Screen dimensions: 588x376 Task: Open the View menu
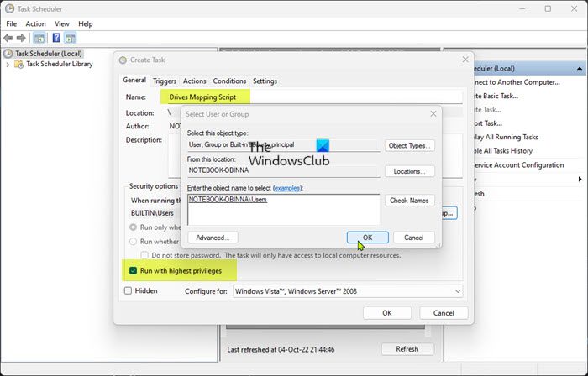(x=62, y=24)
